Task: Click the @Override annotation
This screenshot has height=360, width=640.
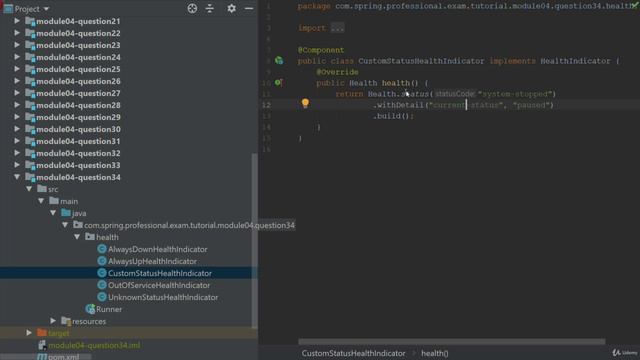Action: (337, 72)
